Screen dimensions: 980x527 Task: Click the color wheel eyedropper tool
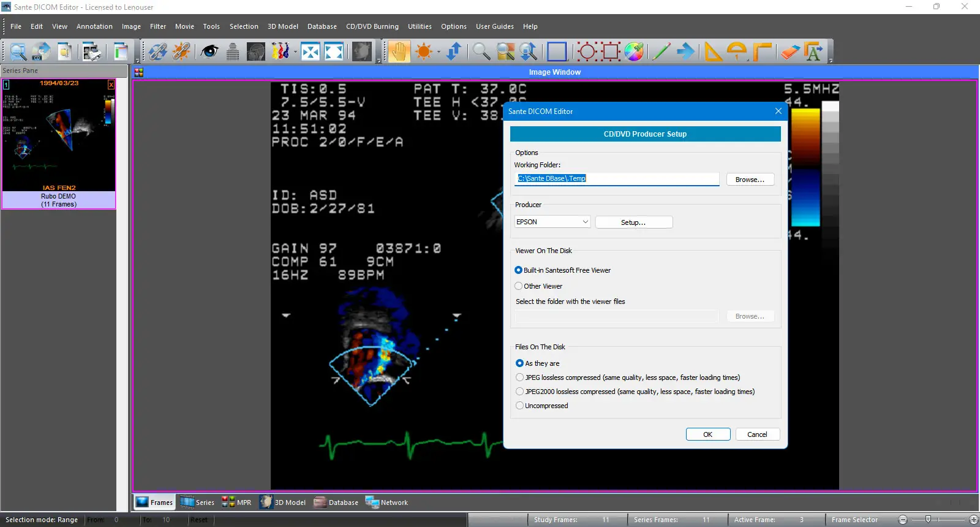[x=634, y=51]
